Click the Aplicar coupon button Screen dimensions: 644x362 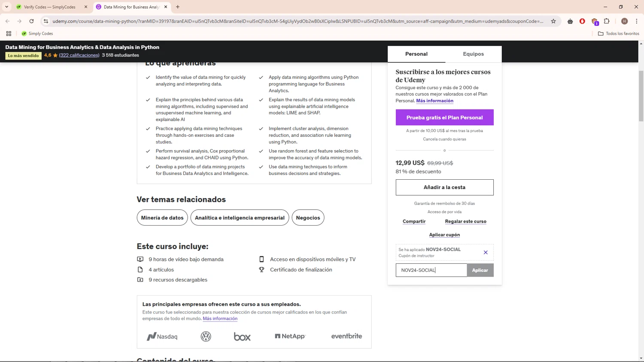point(480,270)
